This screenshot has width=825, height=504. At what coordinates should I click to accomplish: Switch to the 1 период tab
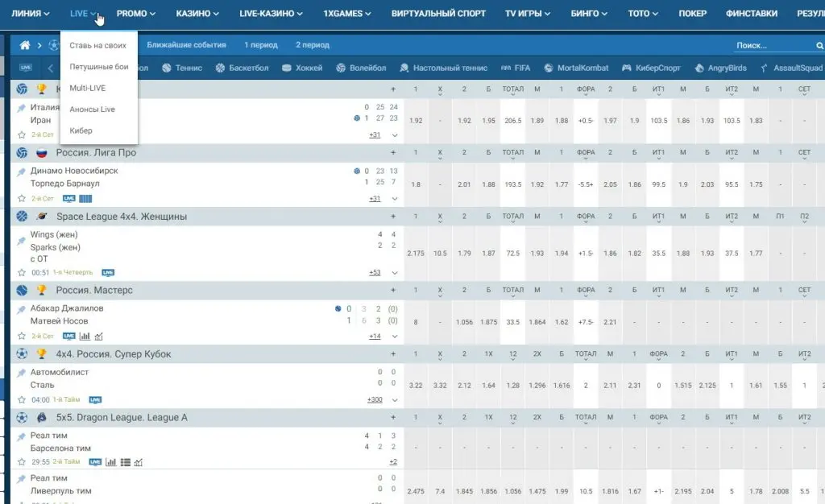click(261, 45)
